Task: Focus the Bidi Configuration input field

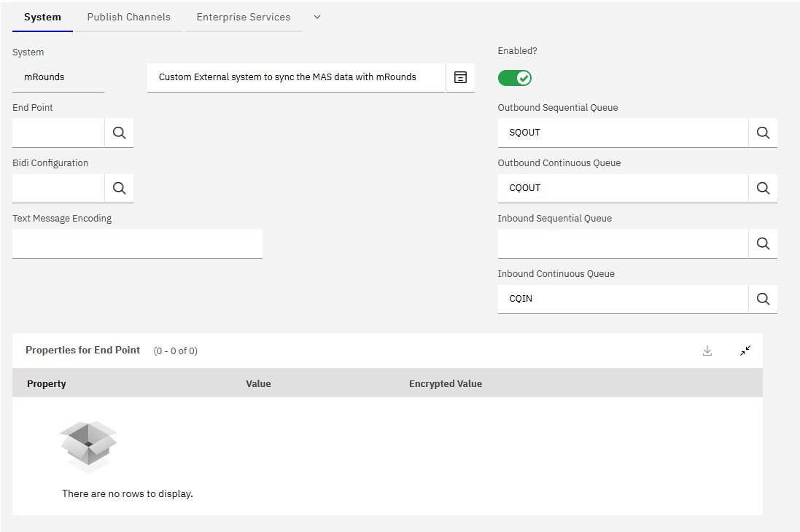Action: point(58,188)
